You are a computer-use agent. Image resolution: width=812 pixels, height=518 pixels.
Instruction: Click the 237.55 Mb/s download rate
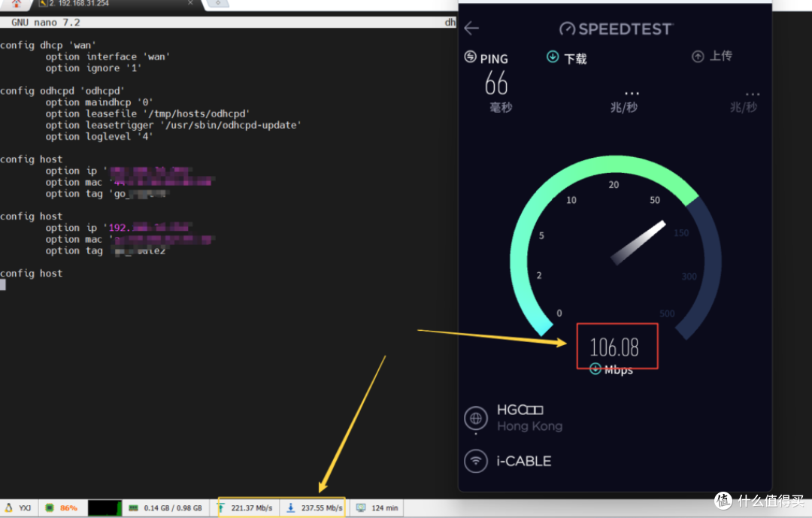tap(322, 508)
